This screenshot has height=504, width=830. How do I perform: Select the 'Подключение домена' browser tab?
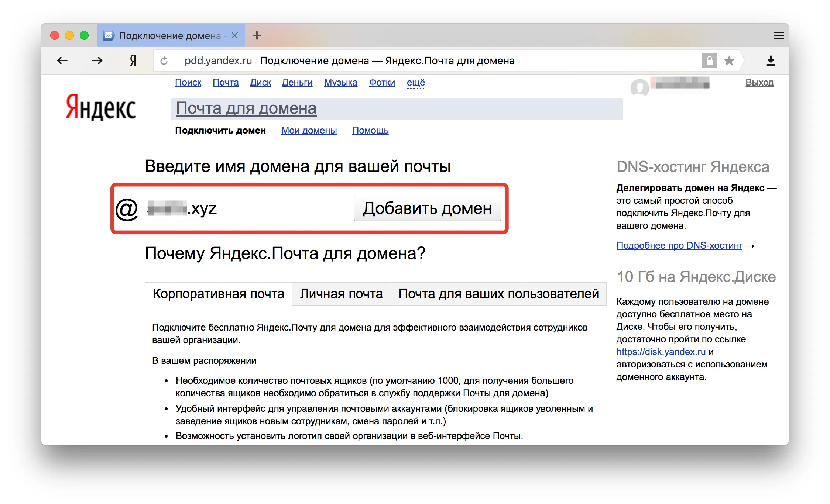(x=171, y=35)
